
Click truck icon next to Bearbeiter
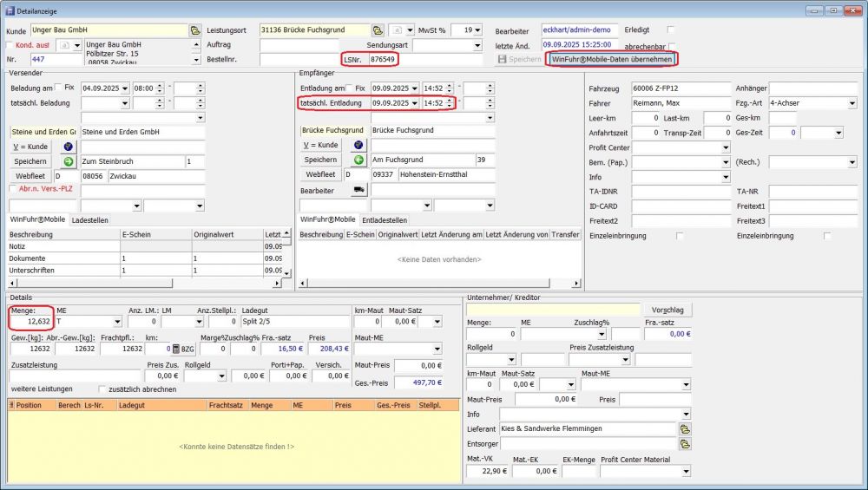(x=358, y=190)
